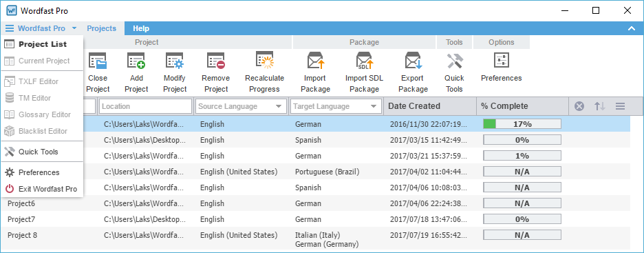This screenshot has height=253, width=644.
Task: Open Quick Tools from the ribbon
Action: pos(454,73)
